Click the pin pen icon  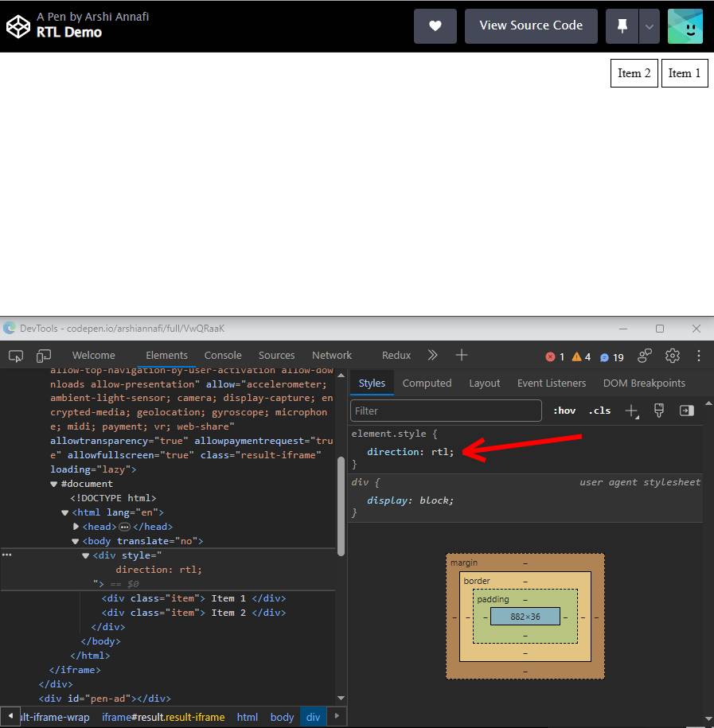[622, 26]
